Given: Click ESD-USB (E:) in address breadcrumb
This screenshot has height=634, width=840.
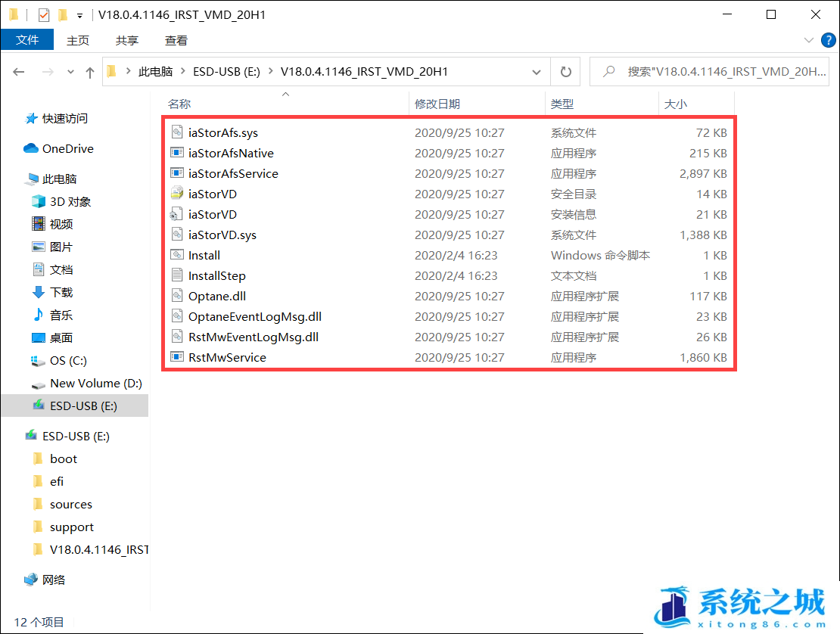Looking at the screenshot, I should [226, 72].
